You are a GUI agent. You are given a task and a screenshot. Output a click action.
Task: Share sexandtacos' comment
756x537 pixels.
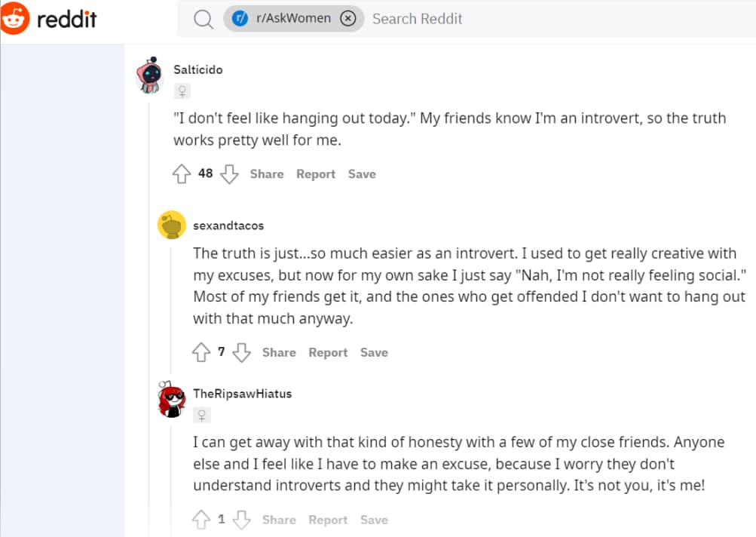click(279, 352)
